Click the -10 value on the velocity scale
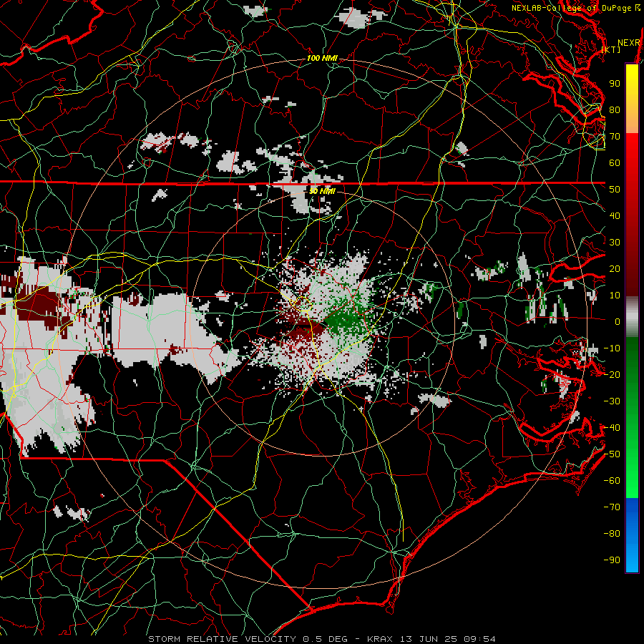 click(612, 348)
